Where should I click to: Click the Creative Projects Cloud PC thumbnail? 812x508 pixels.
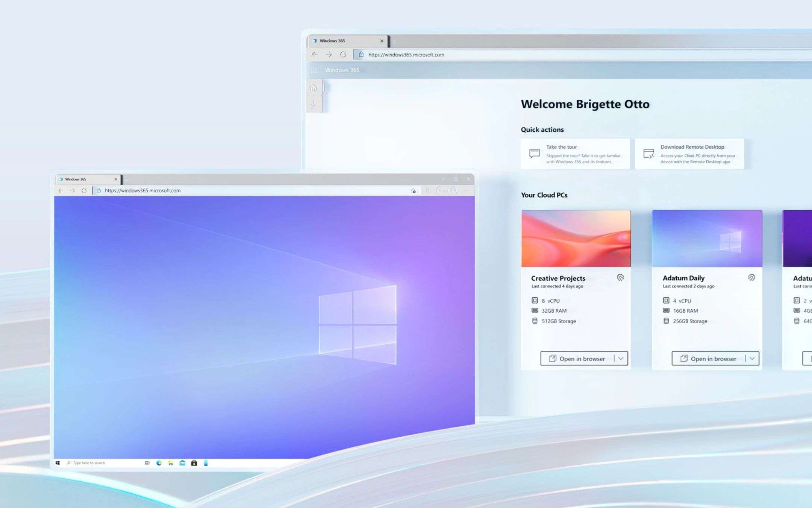pos(575,238)
